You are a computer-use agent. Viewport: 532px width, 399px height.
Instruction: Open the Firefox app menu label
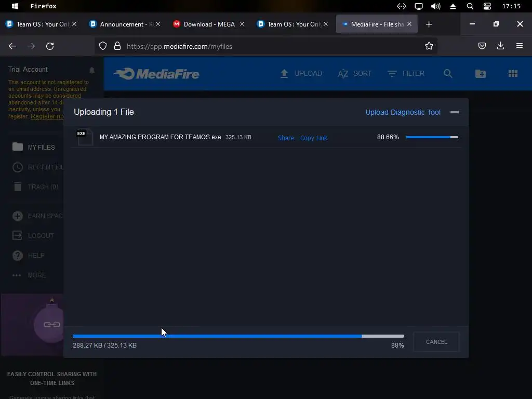point(44,6)
